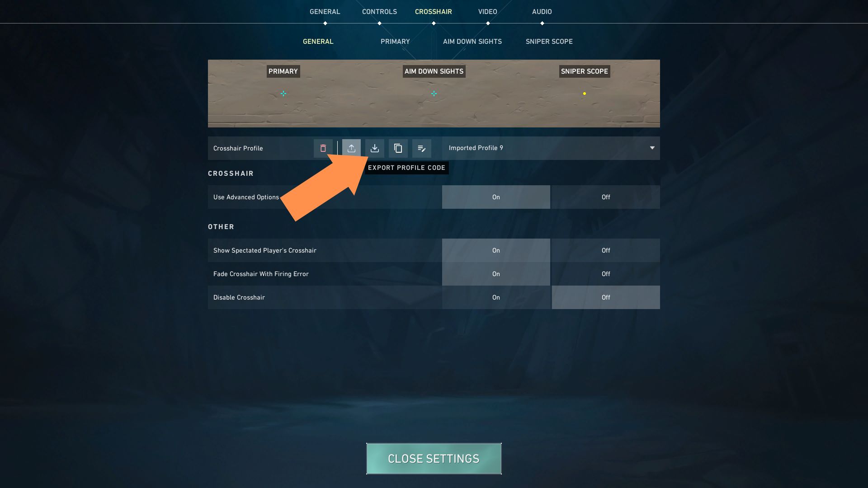The height and width of the screenshot is (488, 868).
Task: Navigate to the Primary crosshair tab
Action: 395,42
